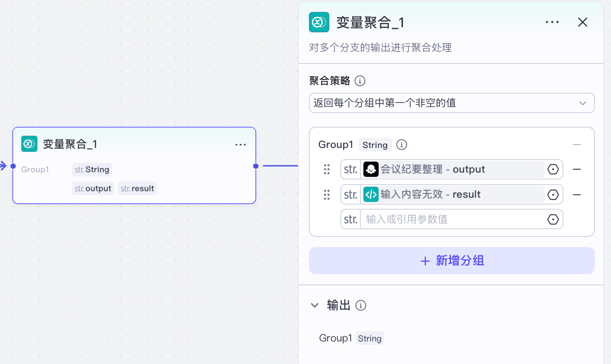Image resolution: width=611 pixels, height=364 pixels.
Task: Click the 变量聚合_1 title in the panel header
Action: pyautogui.click(x=371, y=23)
